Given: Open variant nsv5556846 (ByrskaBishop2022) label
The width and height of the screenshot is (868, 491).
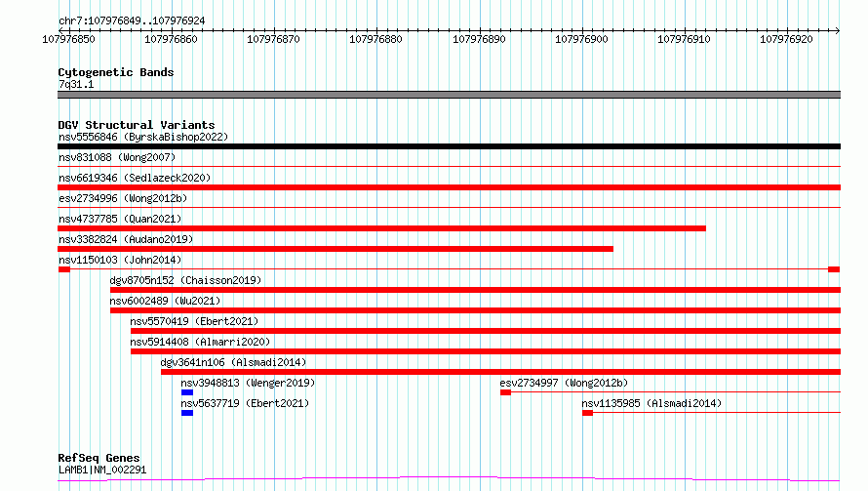Looking at the screenshot, I should (x=143, y=137).
